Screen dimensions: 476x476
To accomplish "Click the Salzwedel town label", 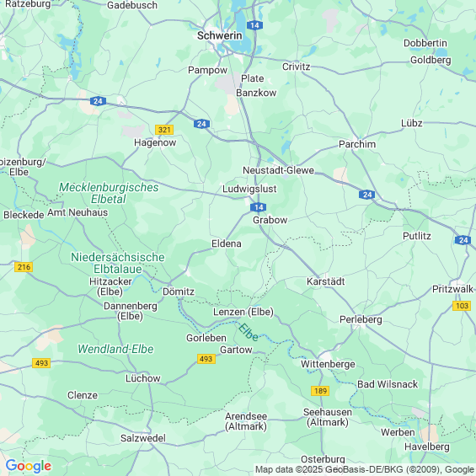I will click(x=143, y=438).
